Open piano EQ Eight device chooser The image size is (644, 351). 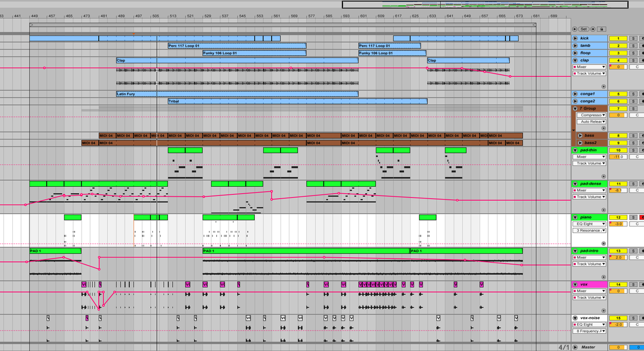(589, 224)
